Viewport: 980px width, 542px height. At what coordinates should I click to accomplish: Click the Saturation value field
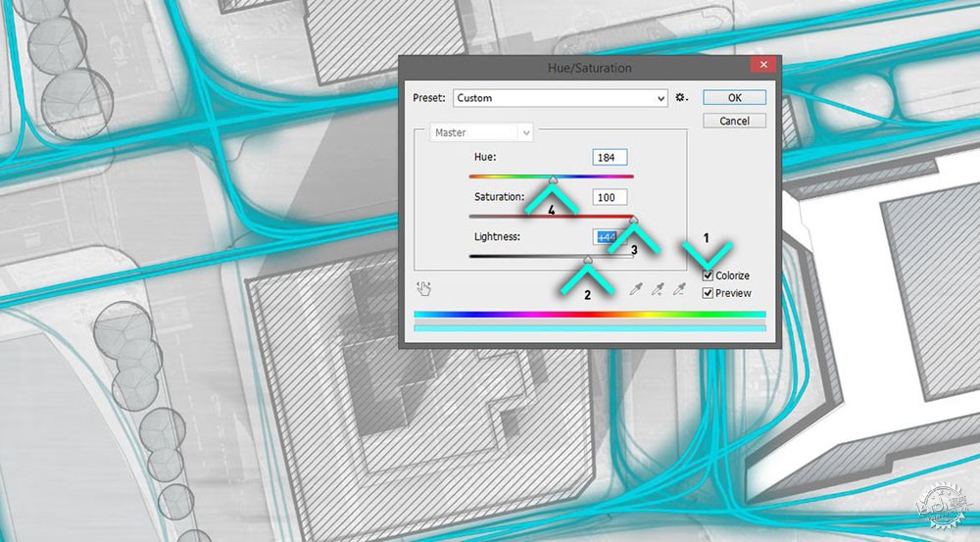point(610,198)
